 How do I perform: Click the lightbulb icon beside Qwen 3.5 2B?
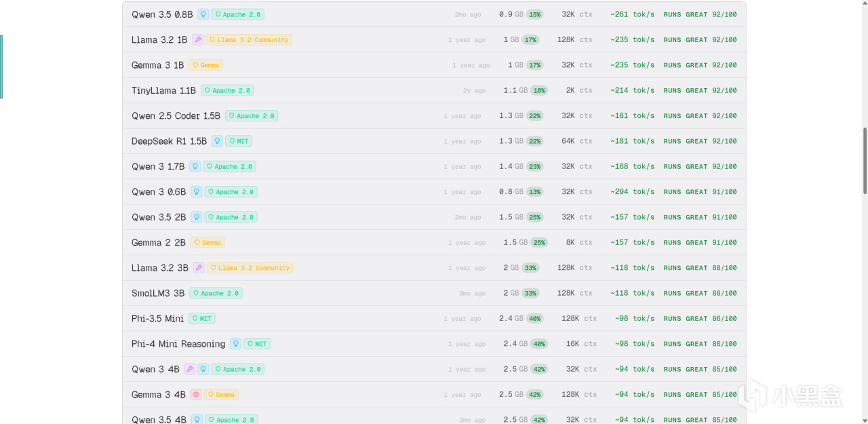(x=196, y=217)
